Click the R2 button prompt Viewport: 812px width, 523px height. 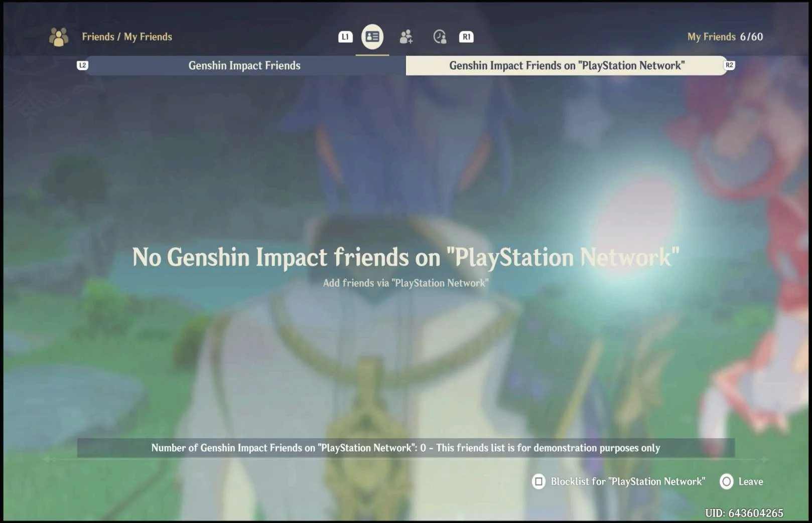[x=729, y=65]
